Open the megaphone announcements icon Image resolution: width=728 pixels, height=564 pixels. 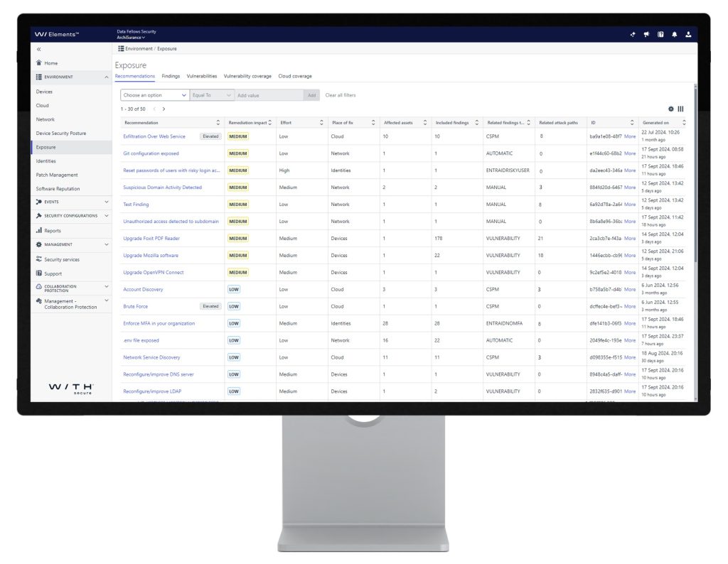(646, 35)
